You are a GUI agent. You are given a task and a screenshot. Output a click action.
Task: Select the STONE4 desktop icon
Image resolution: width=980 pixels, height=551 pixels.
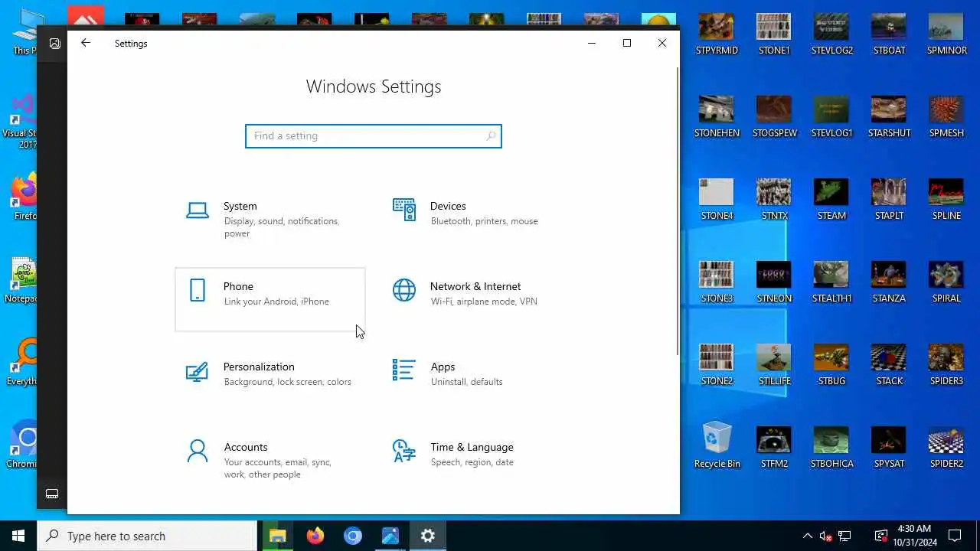(717, 200)
